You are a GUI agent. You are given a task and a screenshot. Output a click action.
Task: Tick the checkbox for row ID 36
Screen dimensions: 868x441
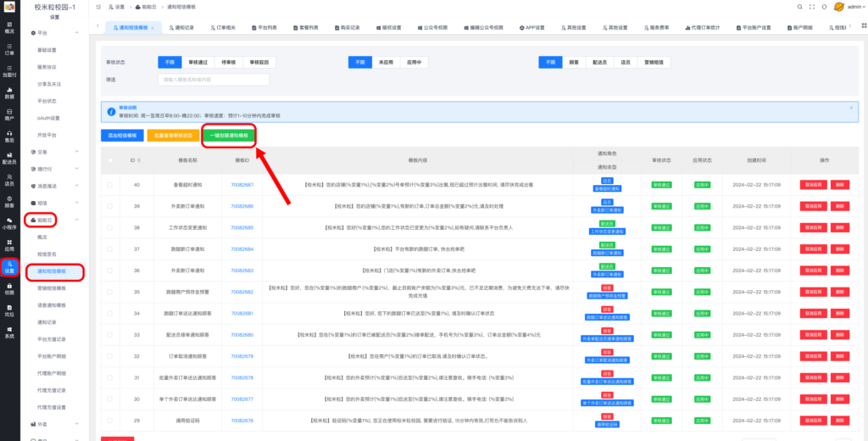click(109, 271)
